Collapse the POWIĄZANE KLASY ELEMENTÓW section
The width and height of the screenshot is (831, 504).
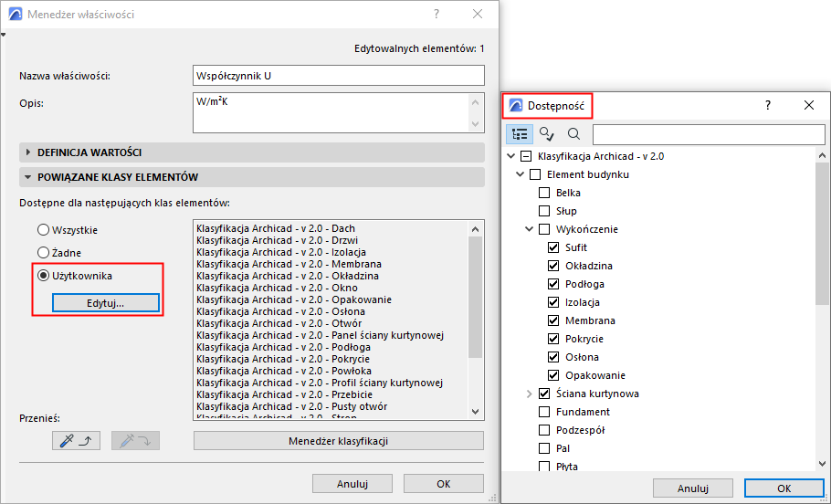point(28,177)
